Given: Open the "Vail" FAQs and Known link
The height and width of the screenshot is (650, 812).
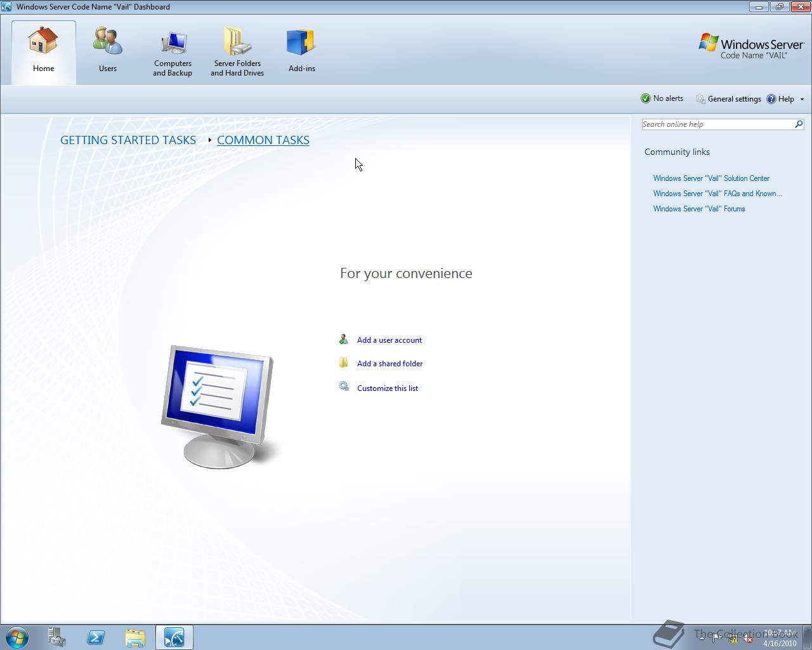Looking at the screenshot, I should (x=717, y=194).
